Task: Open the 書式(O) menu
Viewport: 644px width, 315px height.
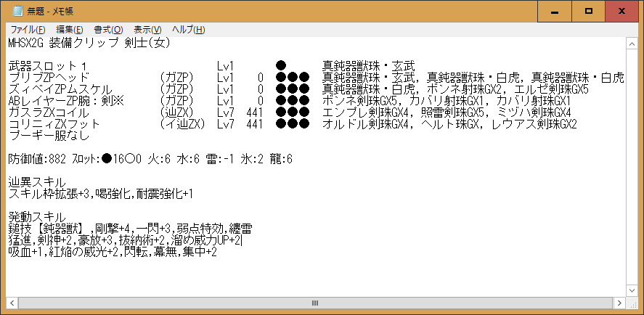Action: click(x=108, y=30)
